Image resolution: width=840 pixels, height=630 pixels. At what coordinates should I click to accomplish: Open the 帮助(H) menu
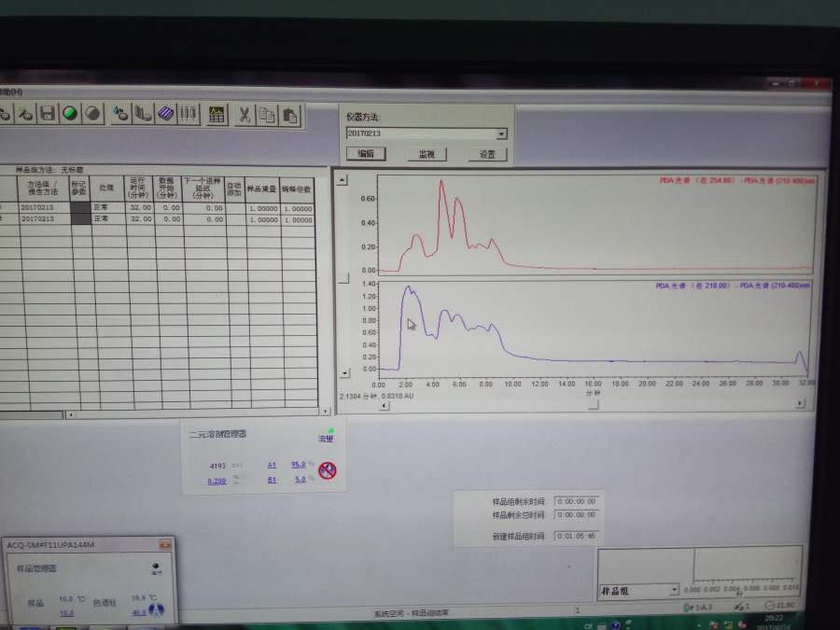point(10,92)
